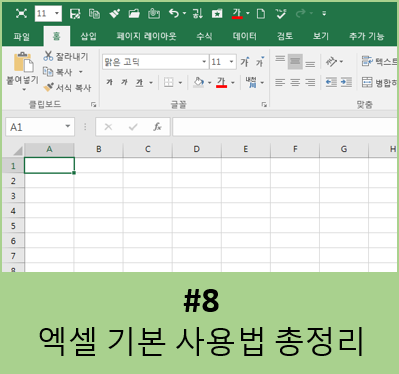Align text left
Screen dimensions: 399x374
pyautogui.click(x=280, y=82)
